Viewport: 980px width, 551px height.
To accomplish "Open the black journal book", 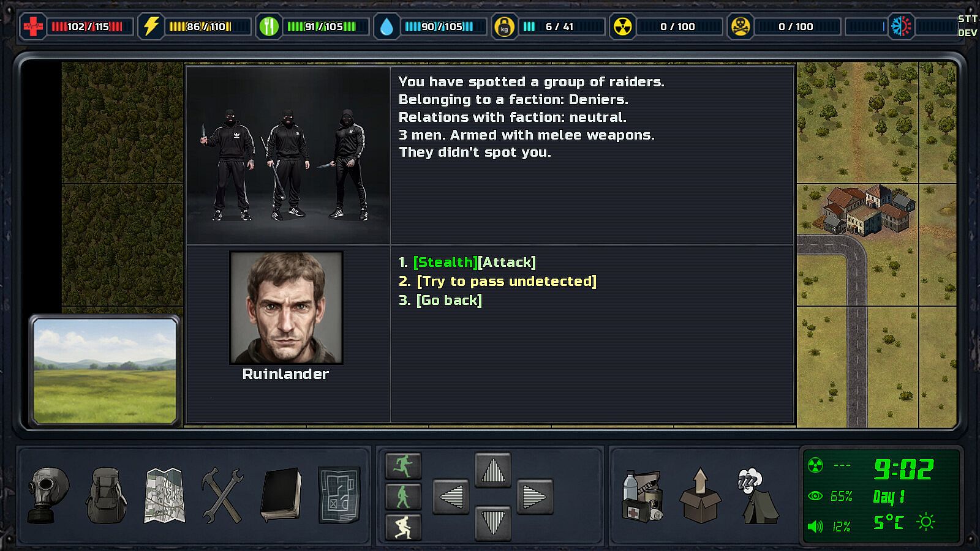I will (281, 496).
